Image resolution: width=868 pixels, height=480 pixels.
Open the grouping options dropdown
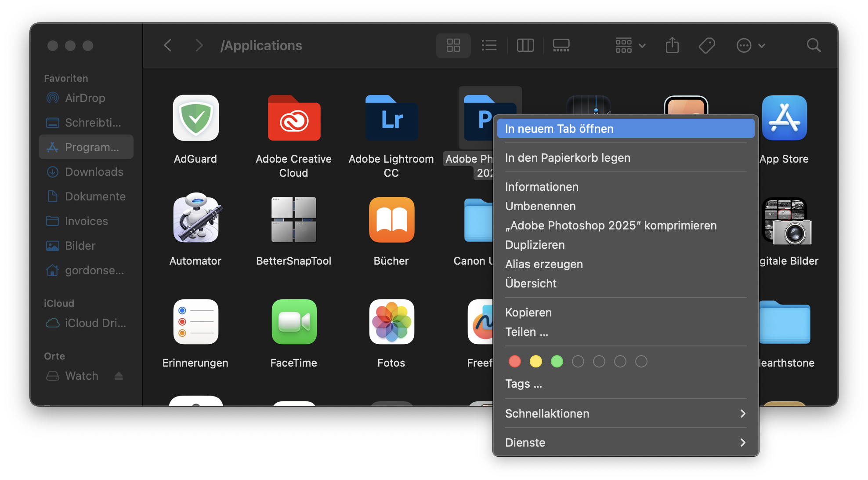point(629,45)
